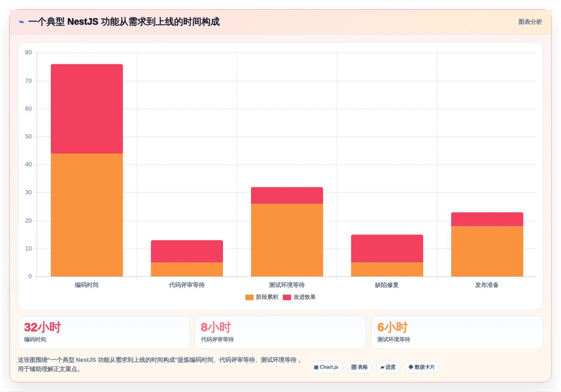
Task: Open the 8小时 代码评审等待 data card
Action: click(280, 332)
